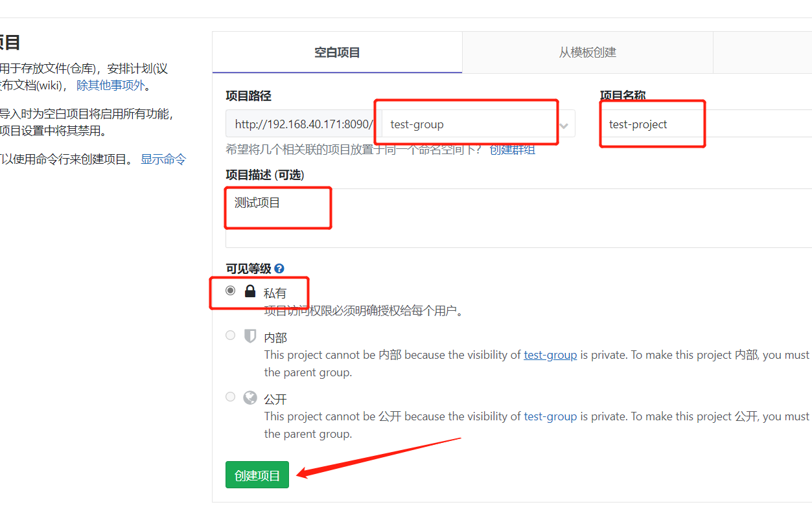Image resolution: width=812 pixels, height=509 pixels.
Task: Click the 项目路径 label
Action: [248, 96]
